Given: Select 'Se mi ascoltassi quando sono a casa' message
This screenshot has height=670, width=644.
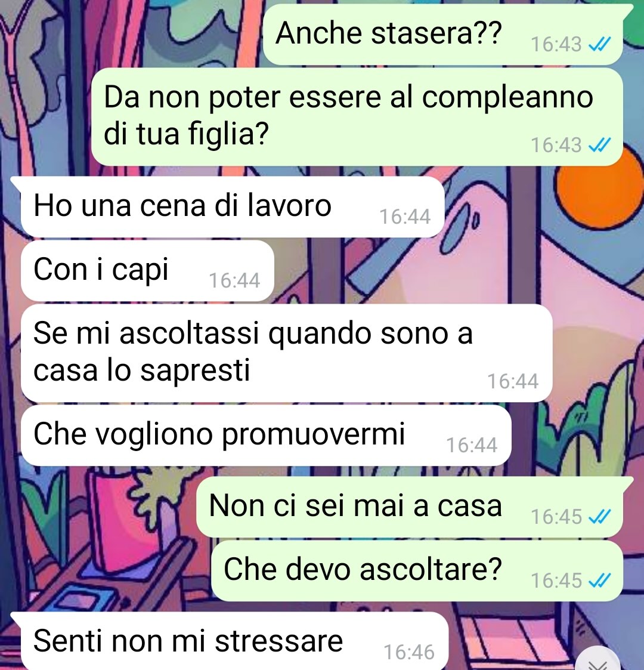Looking at the screenshot, I should pos(287,353).
